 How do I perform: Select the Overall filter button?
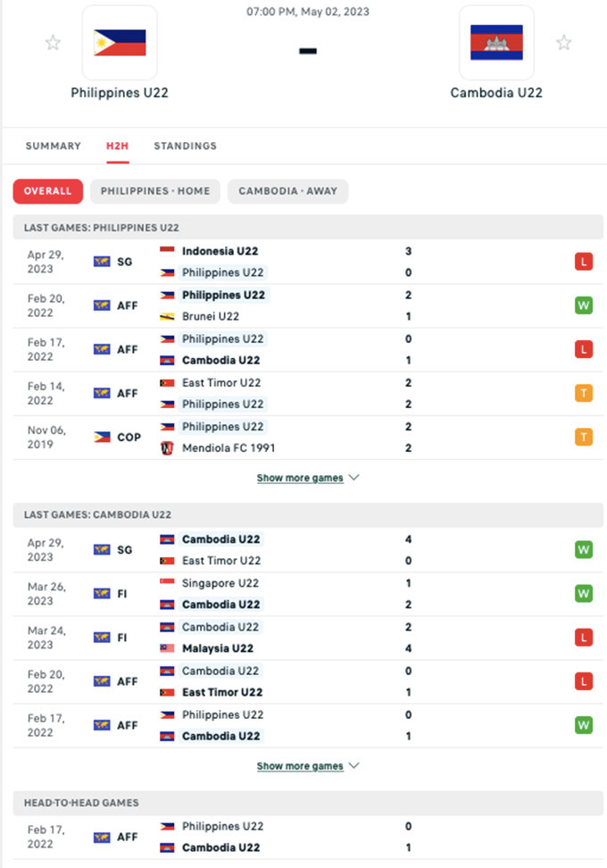click(47, 191)
